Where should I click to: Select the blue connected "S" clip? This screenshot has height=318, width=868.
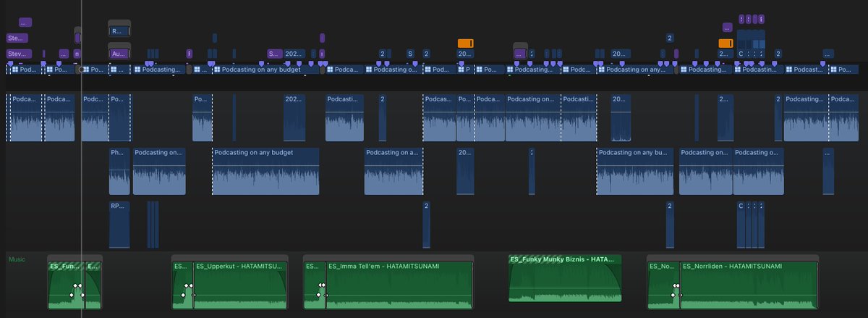[x=410, y=54]
